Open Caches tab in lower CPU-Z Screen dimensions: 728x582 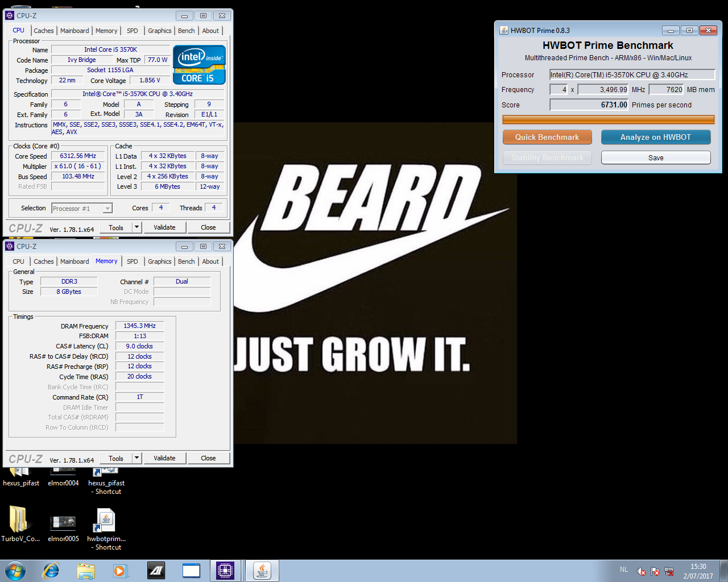pyautogui.click(x=44, y=261)
